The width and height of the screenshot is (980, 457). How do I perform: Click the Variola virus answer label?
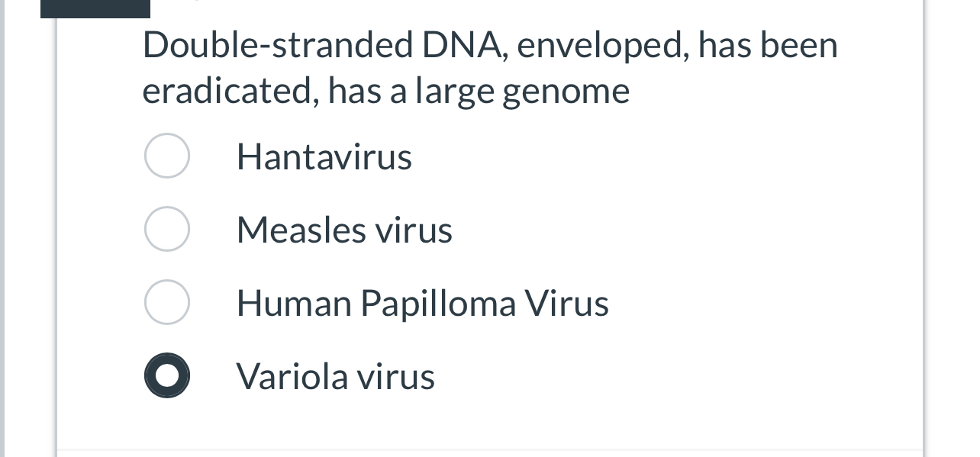[x=335, y=375]
